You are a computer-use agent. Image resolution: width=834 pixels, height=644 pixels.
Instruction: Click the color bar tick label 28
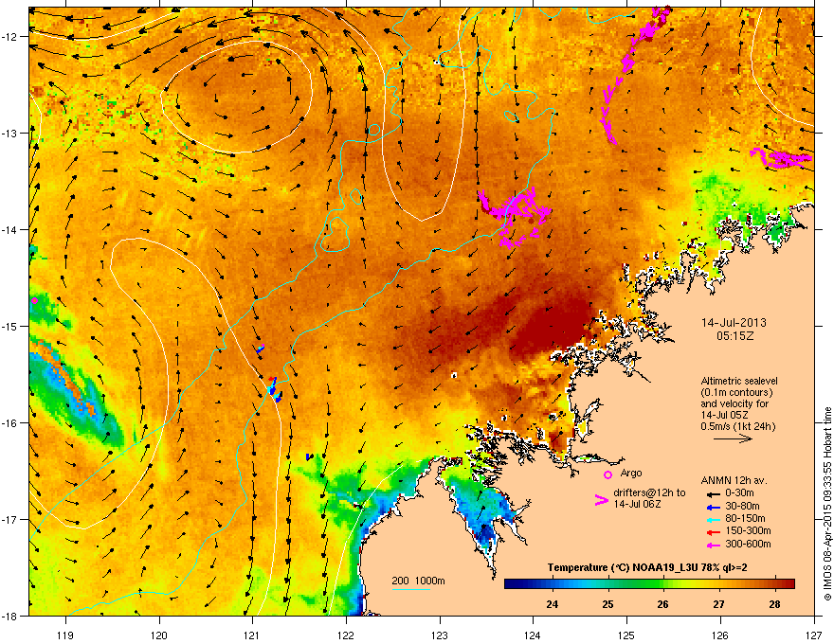774,604
